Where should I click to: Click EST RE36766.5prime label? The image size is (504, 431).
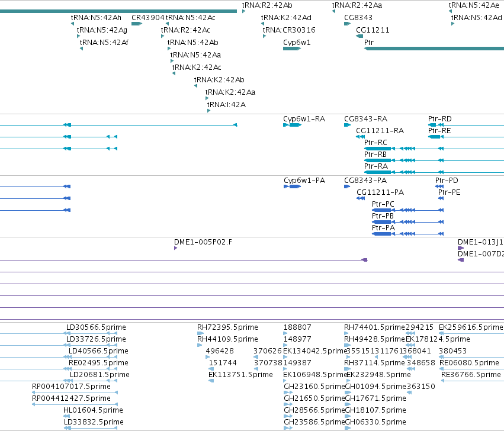click(471, 375)
